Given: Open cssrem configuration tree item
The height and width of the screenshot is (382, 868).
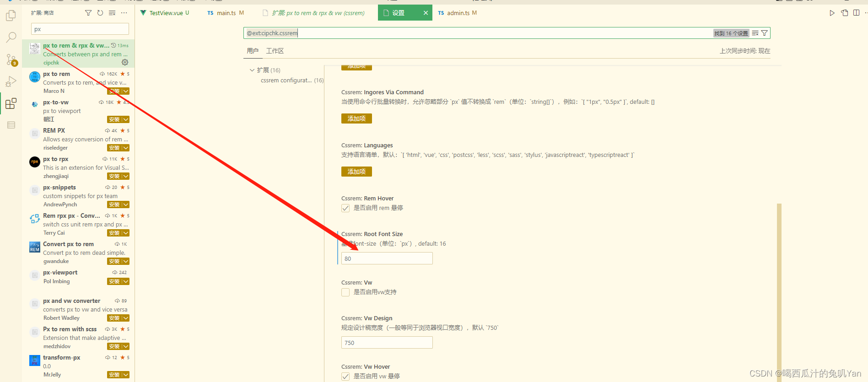Looking at the screenshot, I should pyautogui.click(x=292, y=80).
